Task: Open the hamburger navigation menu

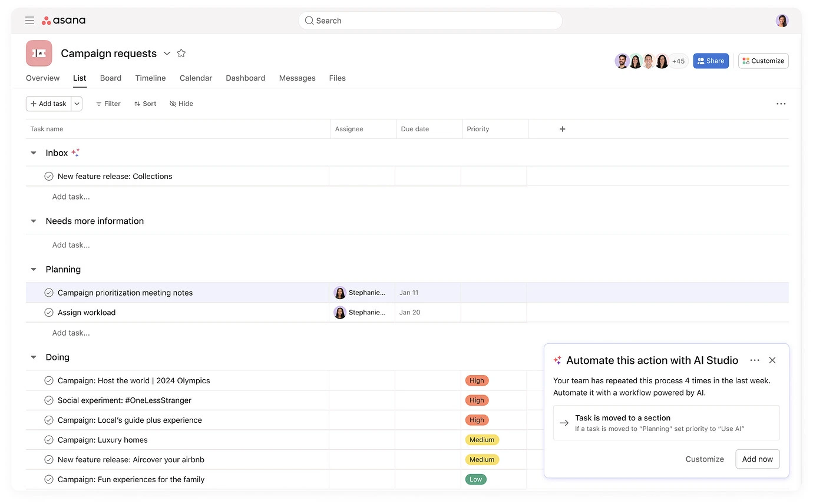Action: click(29, 20)
